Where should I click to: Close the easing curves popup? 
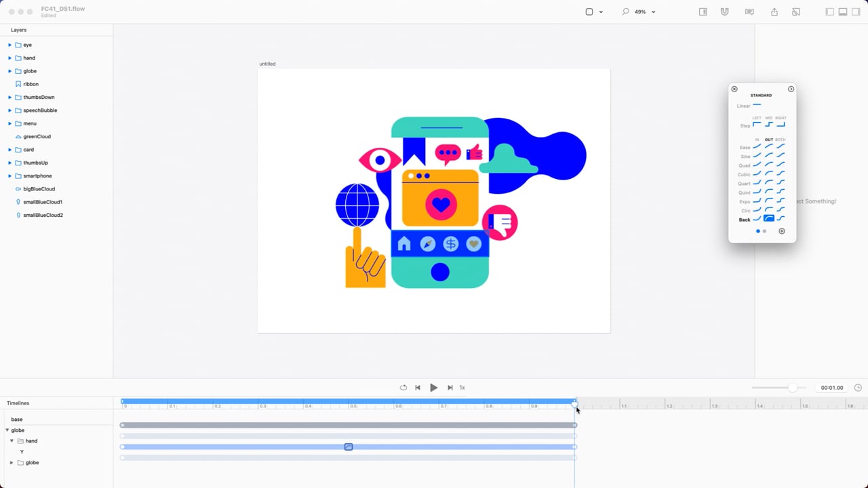tap(734, 89)
